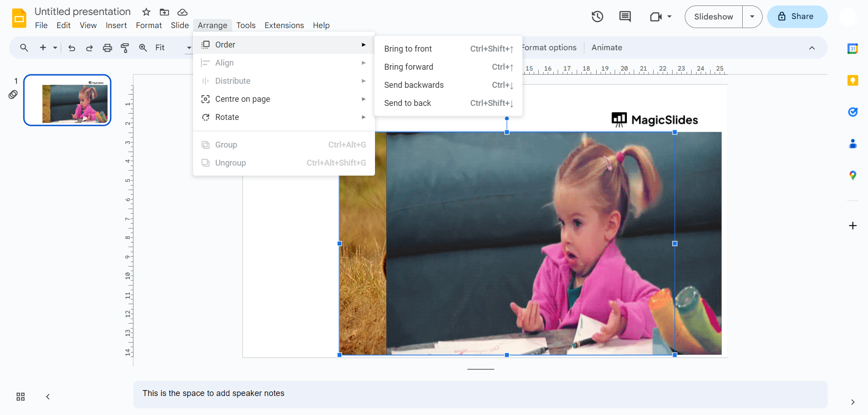868x415 pixels.
Task: Choose Send backwards
Action: [x=449, y=85]
